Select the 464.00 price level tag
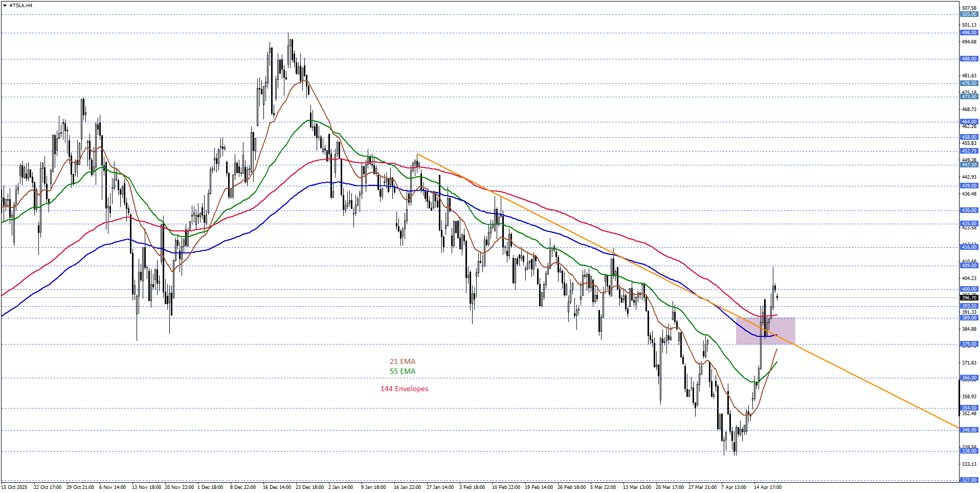 (x=969, y=122)
